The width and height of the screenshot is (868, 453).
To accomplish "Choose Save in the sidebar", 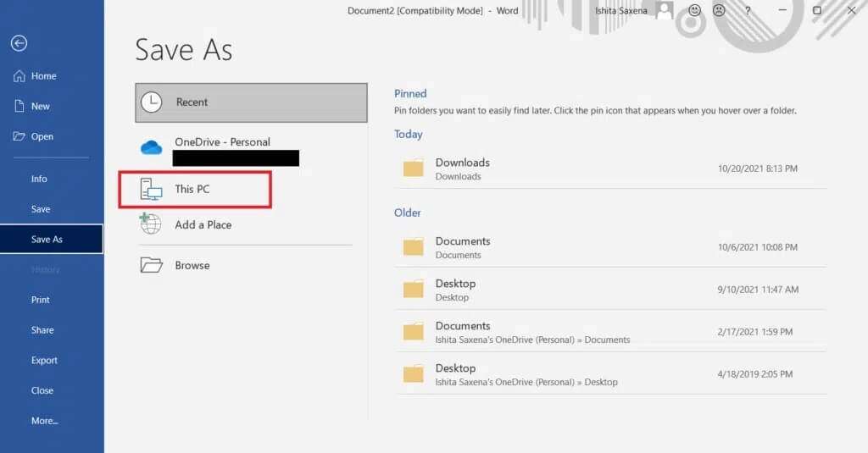I will (52, 209).
